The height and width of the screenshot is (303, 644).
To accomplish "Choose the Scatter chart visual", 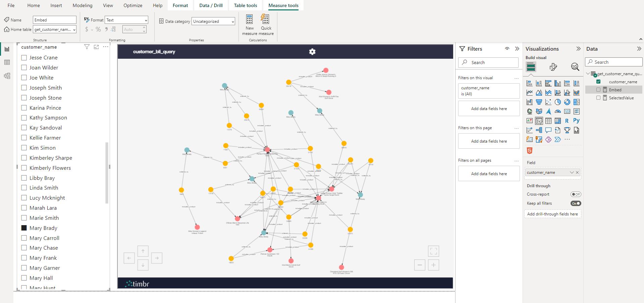I will [548, 102].
